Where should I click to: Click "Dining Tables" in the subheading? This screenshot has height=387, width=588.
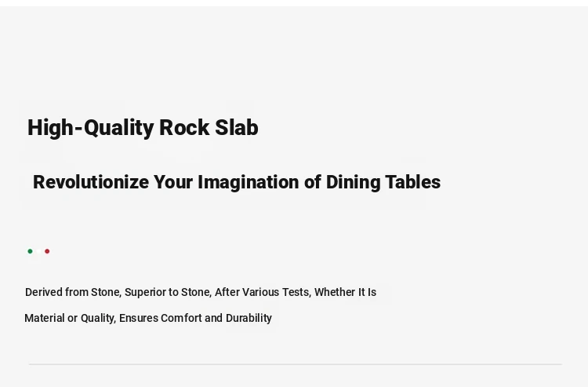point(383,182)
